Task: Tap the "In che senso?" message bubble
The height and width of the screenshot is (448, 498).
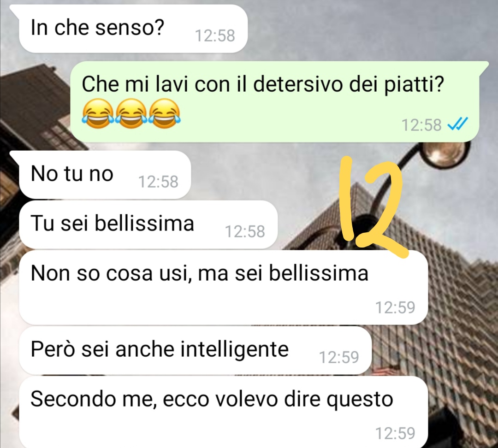Action: [x=133, y=29]
